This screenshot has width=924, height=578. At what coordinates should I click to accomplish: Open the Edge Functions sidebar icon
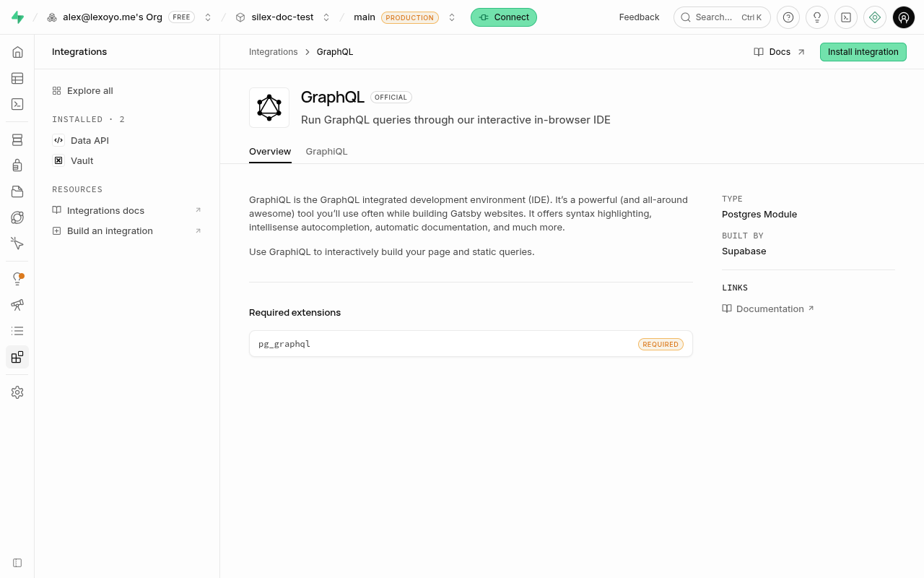click(x=17, y=217)
